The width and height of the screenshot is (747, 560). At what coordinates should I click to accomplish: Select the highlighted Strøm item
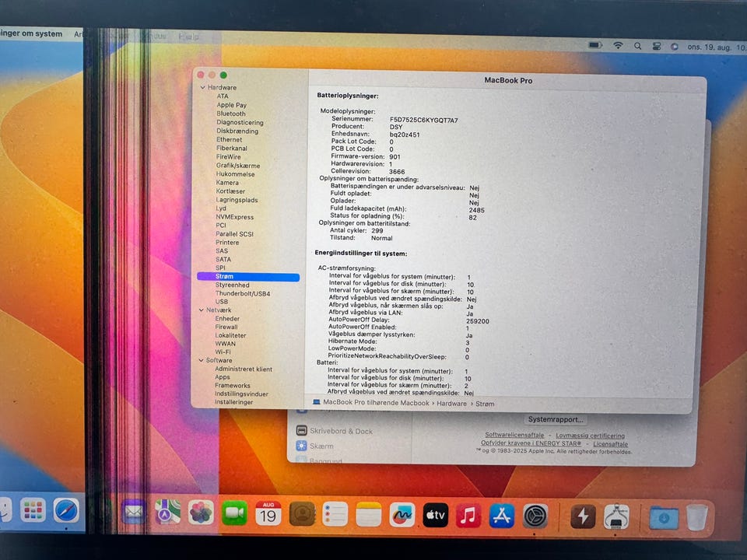tap(248, 277)
